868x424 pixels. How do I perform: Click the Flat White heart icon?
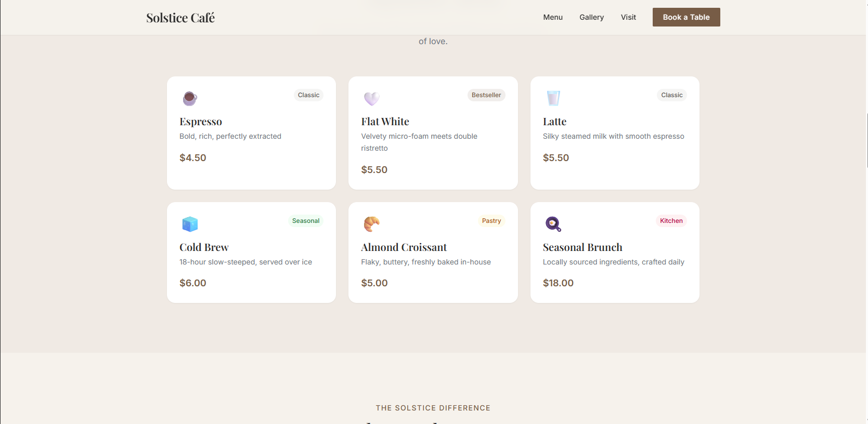[371, 98]
